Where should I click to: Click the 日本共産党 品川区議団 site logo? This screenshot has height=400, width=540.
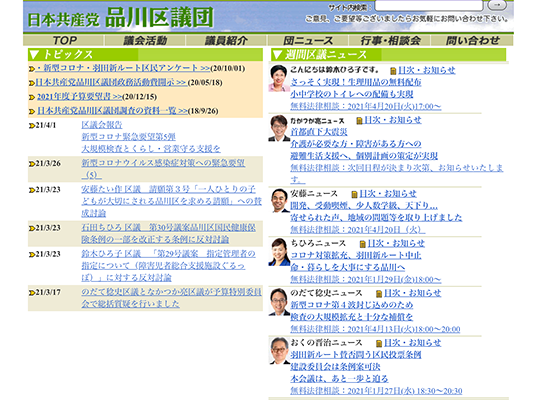(x=120, y=18)
